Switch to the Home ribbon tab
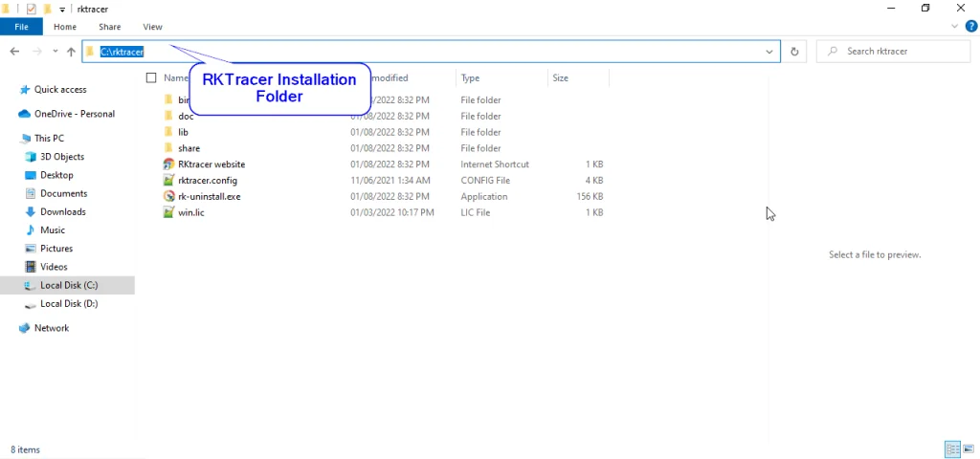 tap(65, 27)
